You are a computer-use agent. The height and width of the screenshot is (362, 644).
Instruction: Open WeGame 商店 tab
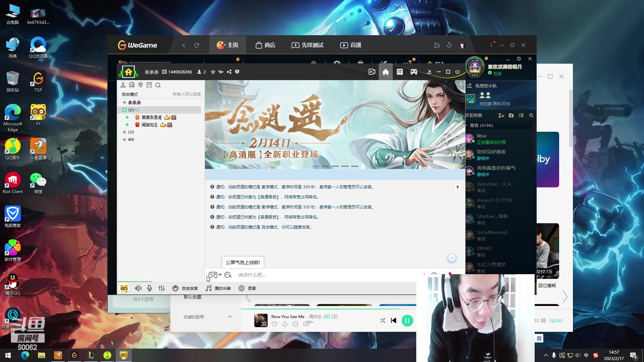click(x=265, y=45)
